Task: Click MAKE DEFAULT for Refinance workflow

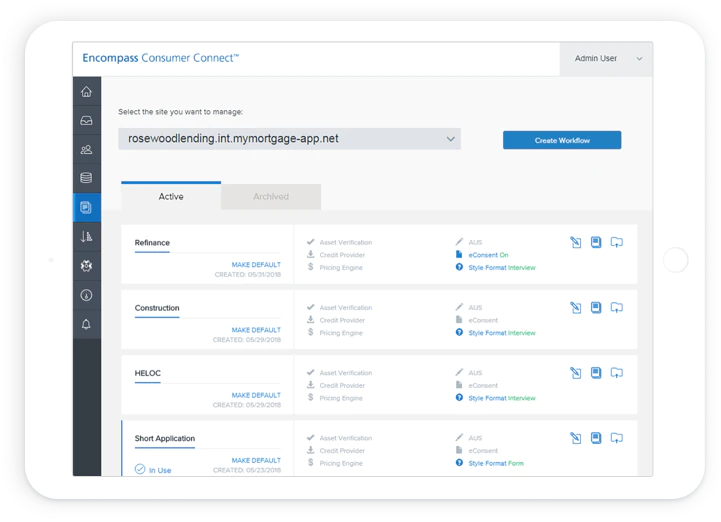Action: [256, 264]
